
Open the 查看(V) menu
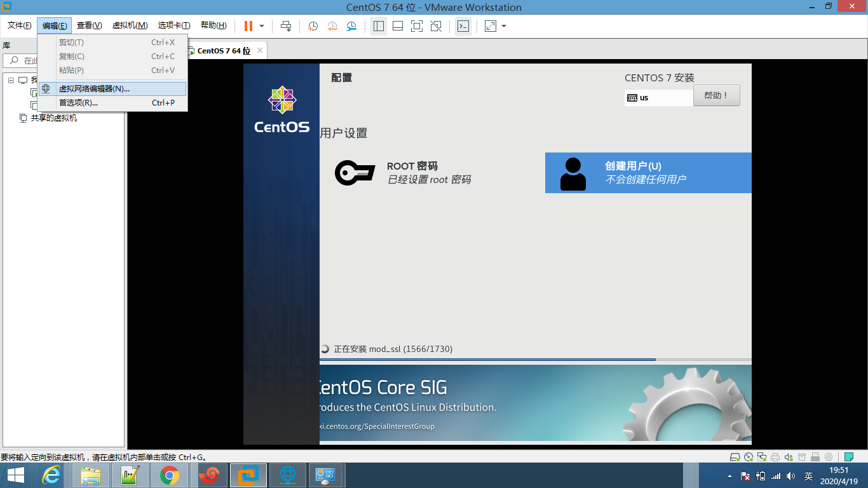[x=90, y=25]
